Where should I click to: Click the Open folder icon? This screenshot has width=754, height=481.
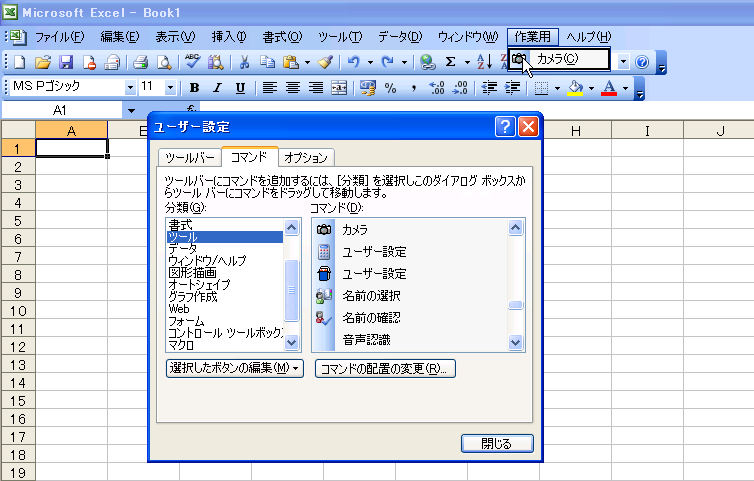[x=43, y=62]
